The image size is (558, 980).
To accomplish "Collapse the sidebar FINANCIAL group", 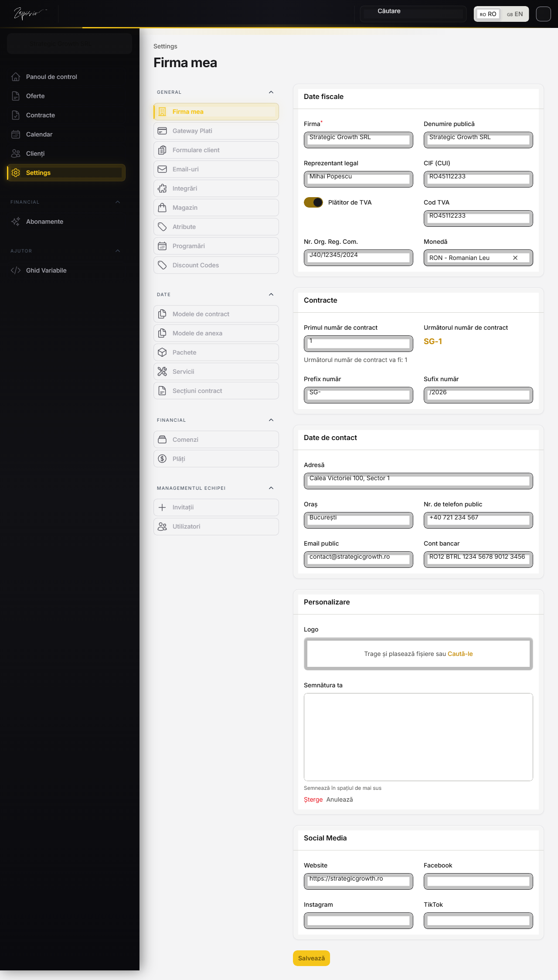I will (118, 202).
